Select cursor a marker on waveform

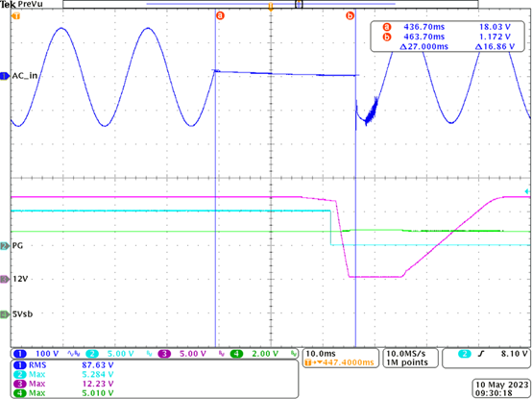pos(220,15)
